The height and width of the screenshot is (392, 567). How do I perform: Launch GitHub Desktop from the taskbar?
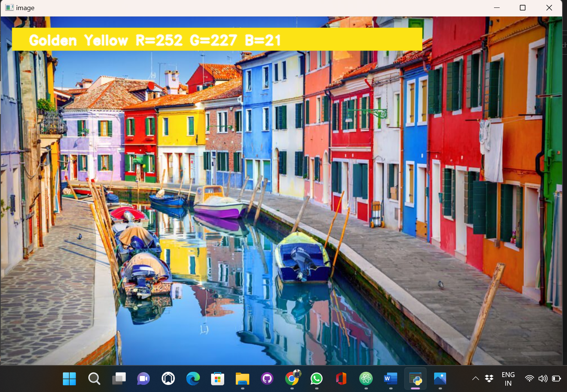coord(267,379)
